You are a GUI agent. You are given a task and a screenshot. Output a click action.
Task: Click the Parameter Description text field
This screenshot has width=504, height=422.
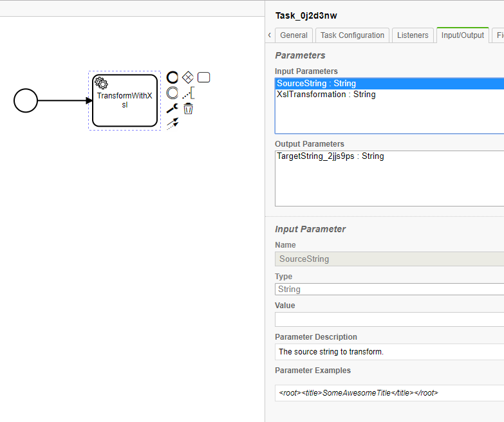coord(389,352)
